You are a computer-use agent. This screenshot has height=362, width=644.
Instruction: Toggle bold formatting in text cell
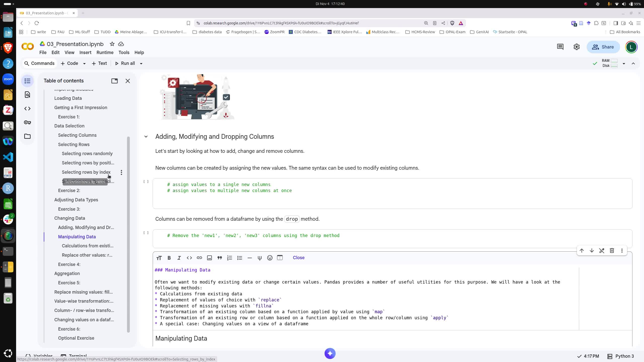(x=169, y=258)
